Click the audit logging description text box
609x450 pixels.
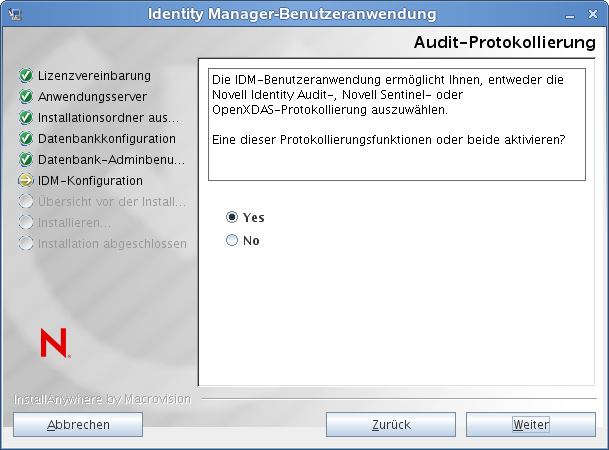click(x=396, y=123)
